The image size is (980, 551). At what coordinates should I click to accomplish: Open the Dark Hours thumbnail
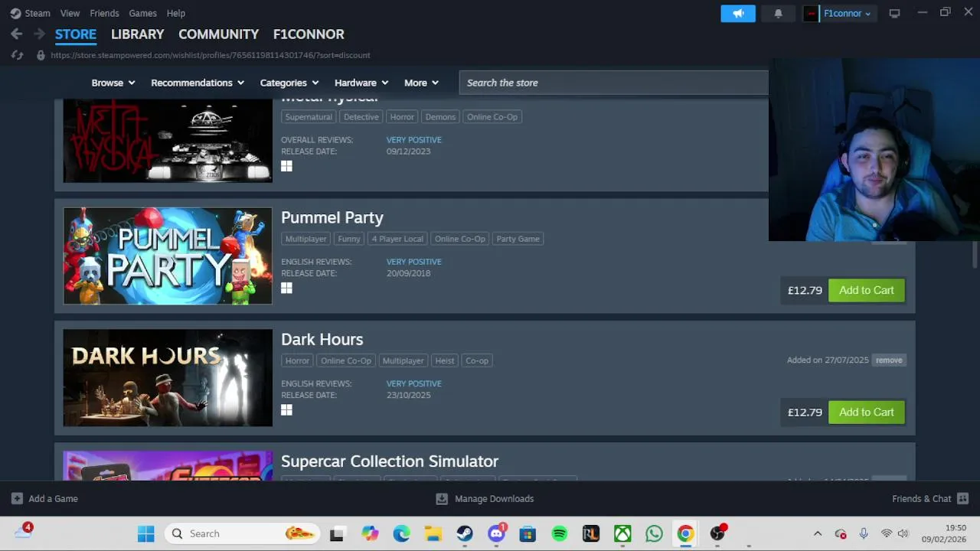(x=168, y=378)
